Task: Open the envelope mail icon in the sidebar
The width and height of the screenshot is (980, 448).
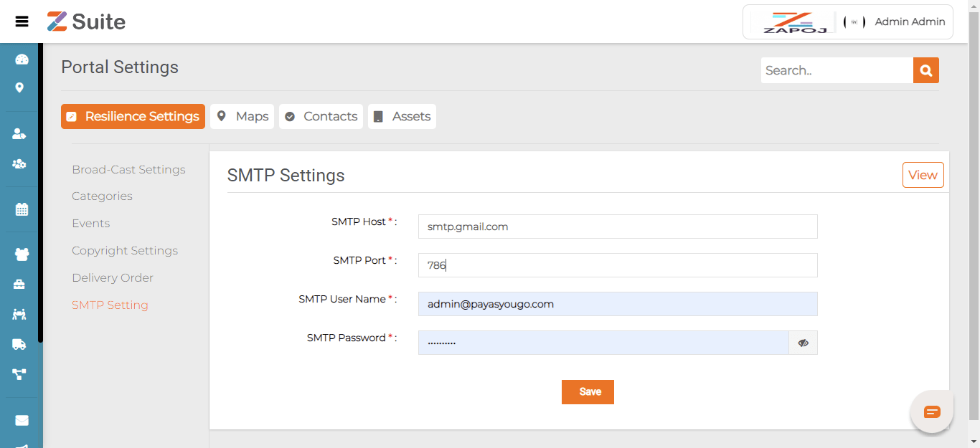Action: click(x=22, y=420)
